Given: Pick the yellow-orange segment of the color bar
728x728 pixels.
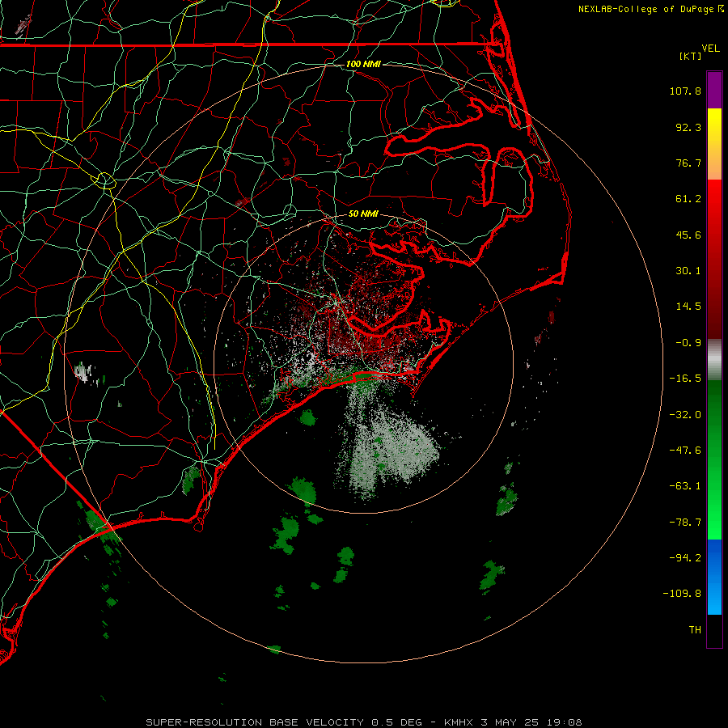Looking at the screenshot, I should coord(714,144).
